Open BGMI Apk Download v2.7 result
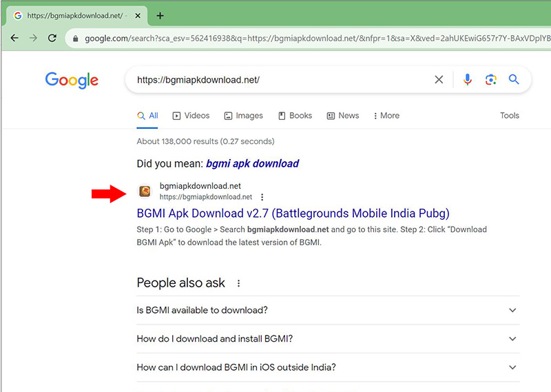 pos(293,214)
